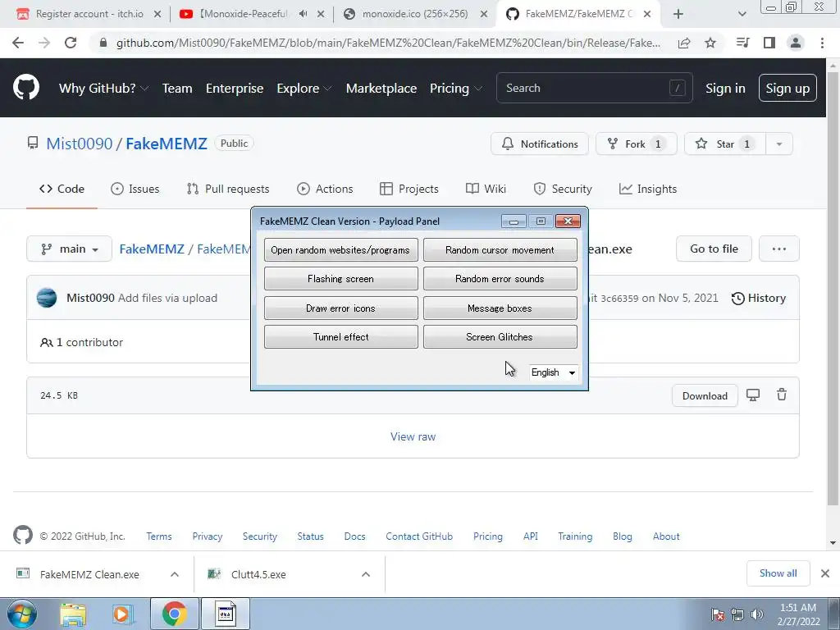The width and height of the screenshot is (840, 630).
Task: Open the Chrome profile avatar
Action: pos(796,43)
